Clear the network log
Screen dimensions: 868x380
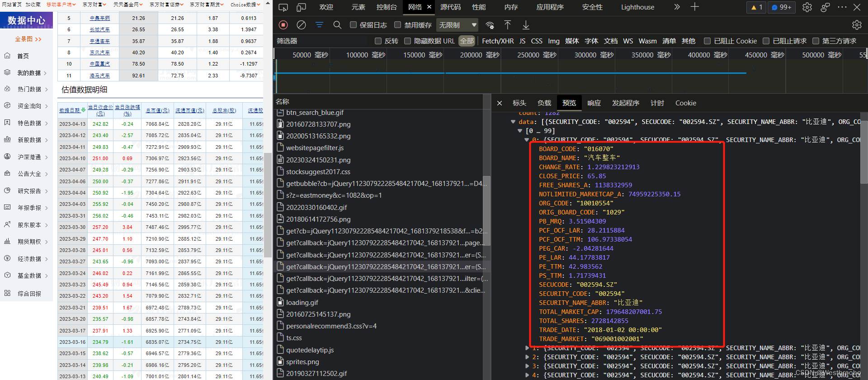[301, 25]
